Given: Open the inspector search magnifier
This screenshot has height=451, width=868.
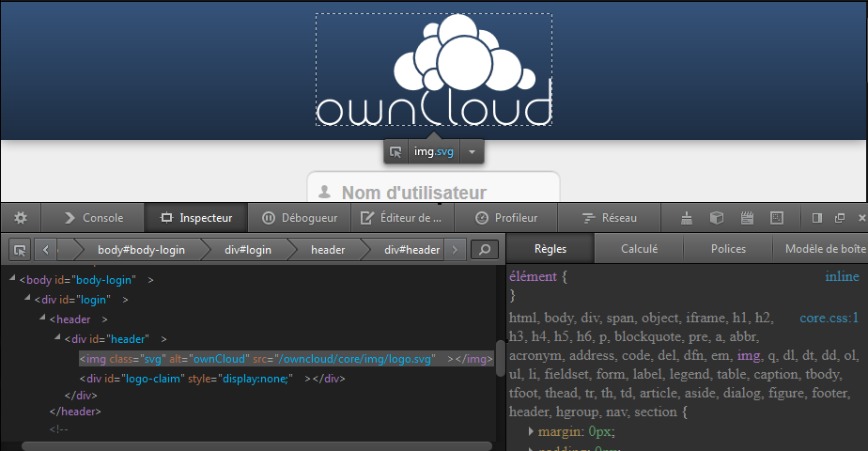Looking at the screenshot, I should 485,250.
